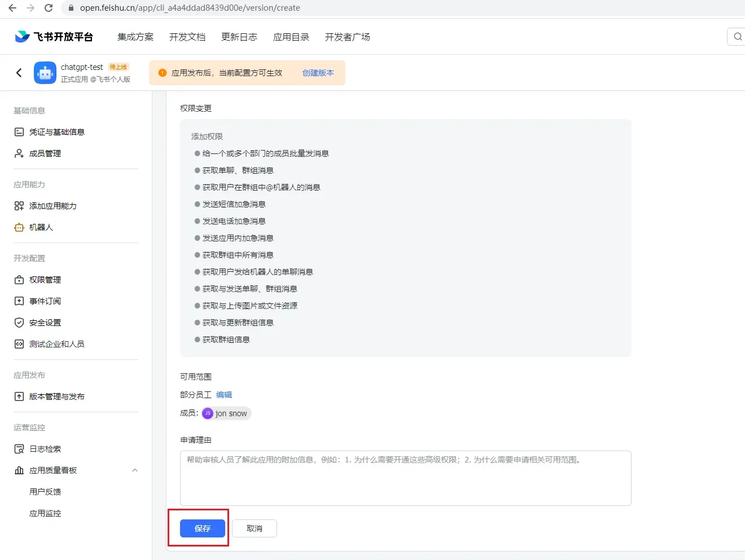Viewport: 745px width, 560px height.
Task: Click the 版本管理与发布 upload icon
Action: (19, 396)
